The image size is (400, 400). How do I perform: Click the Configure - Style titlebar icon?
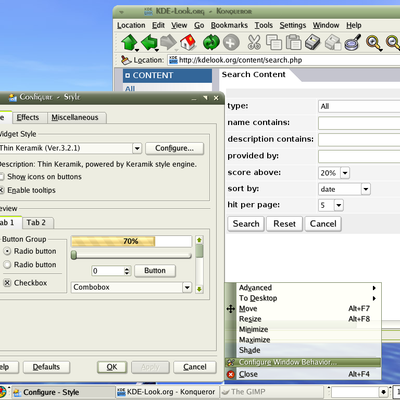pos(13,97)
